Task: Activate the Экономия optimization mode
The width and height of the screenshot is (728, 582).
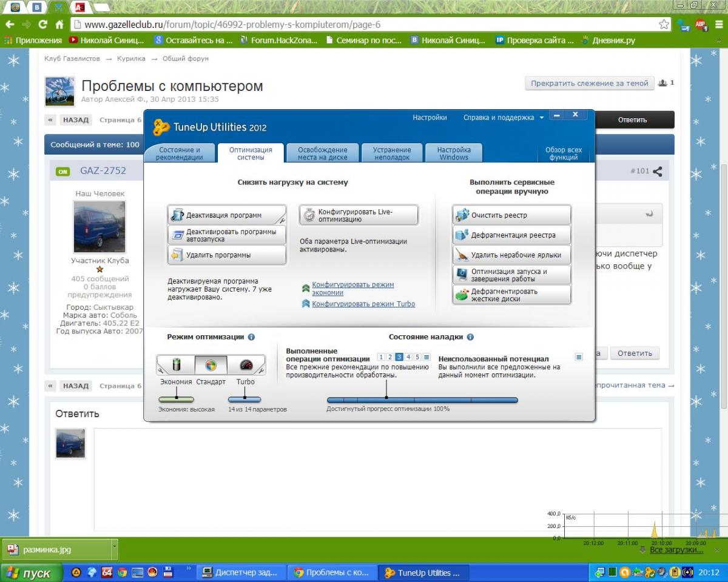Action: point(177,365)
